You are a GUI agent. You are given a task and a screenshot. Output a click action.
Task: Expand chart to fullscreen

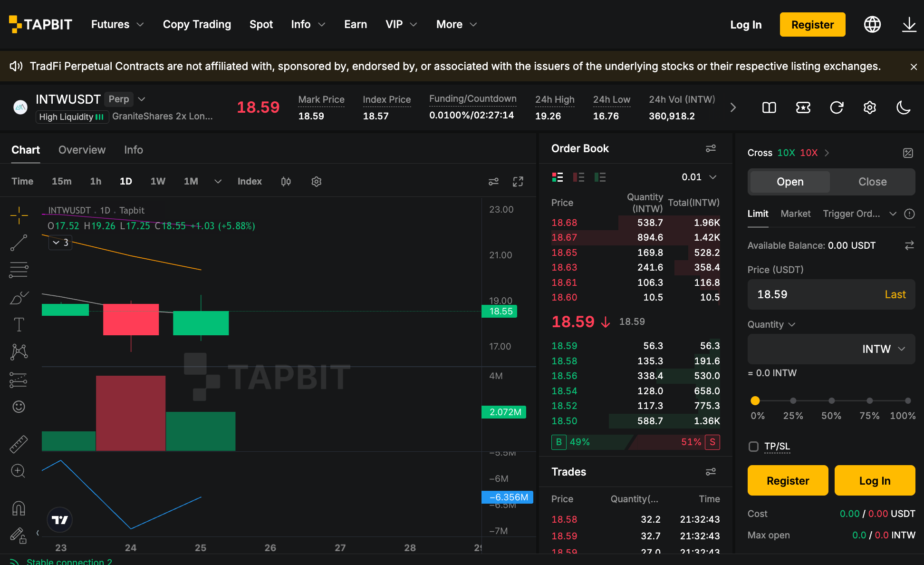[518, 181]
